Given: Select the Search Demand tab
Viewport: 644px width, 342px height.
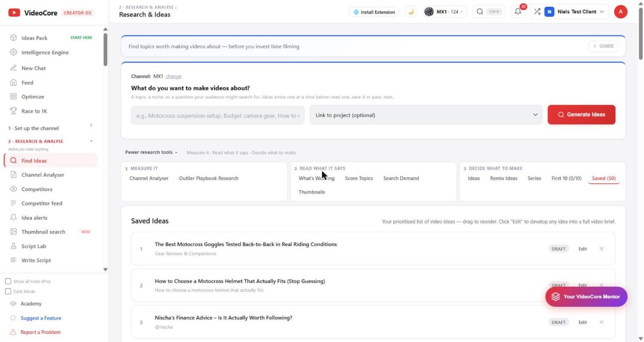Looking at the screenshot, I should [x=401, y=178].
